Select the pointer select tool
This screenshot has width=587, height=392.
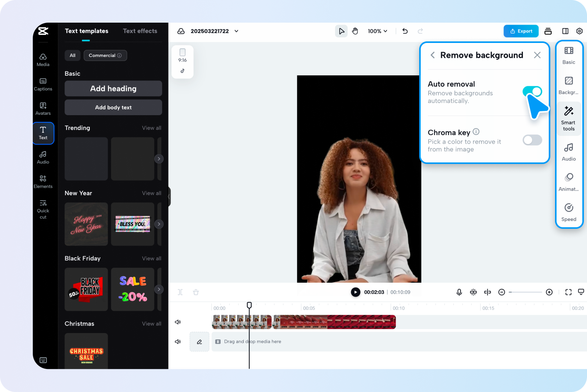point(342,31)
